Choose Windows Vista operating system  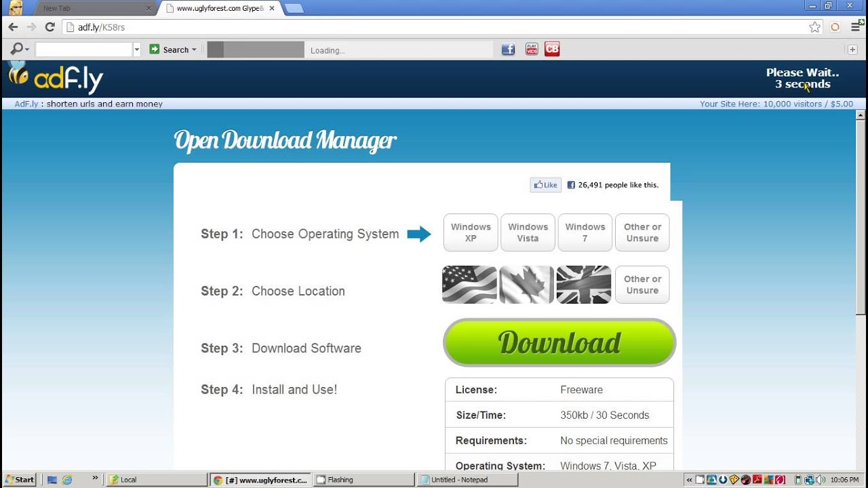pos(528,232)
